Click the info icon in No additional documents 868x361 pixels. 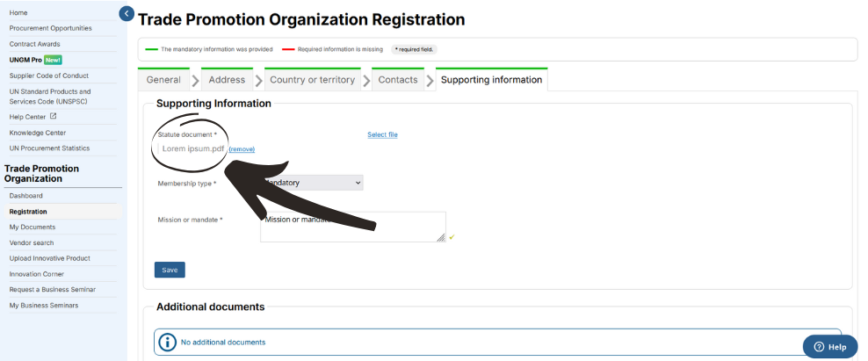[x=167, y=343]
